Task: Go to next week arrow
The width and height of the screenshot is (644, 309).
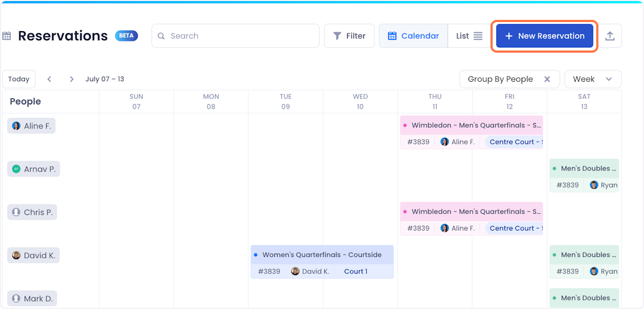Action: click(72, 79)
